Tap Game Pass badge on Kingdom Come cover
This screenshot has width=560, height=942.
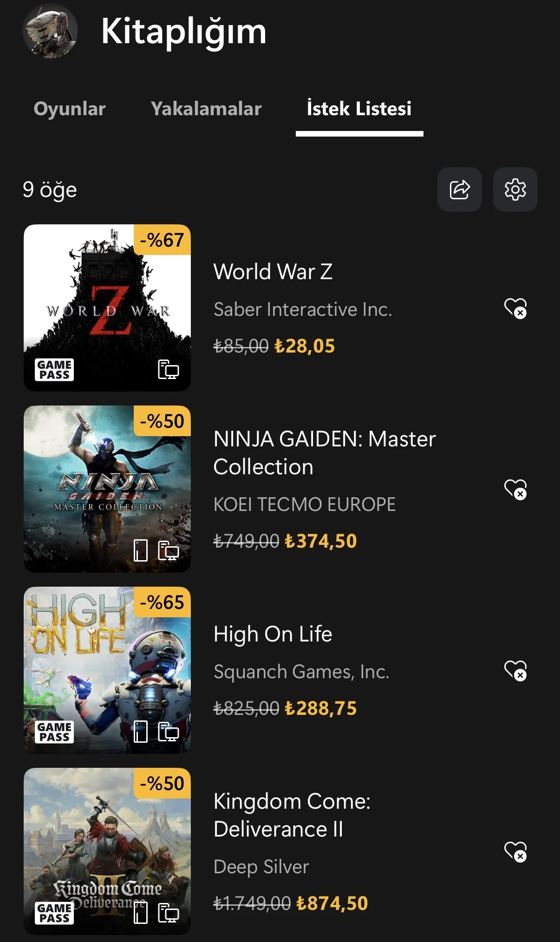pos(54,913)
